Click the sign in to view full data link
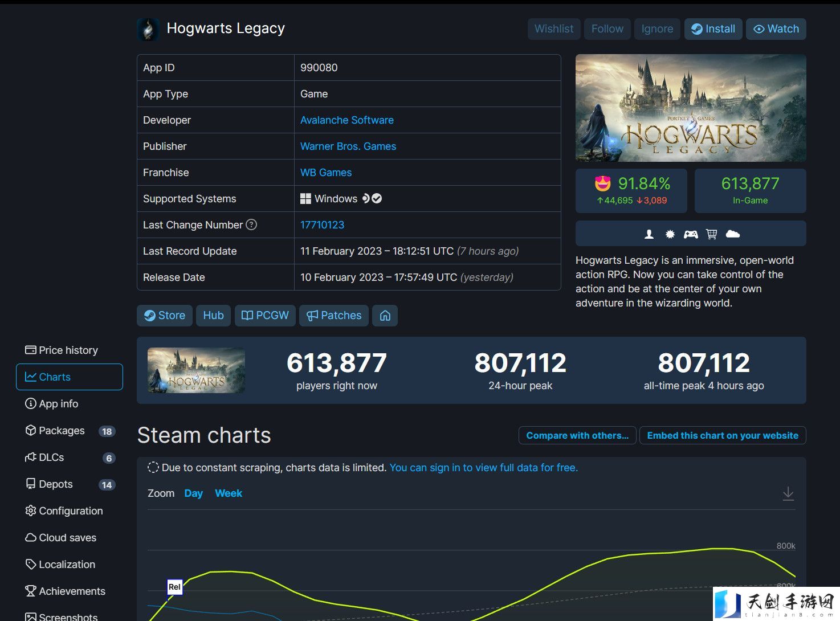 (484, 468)
